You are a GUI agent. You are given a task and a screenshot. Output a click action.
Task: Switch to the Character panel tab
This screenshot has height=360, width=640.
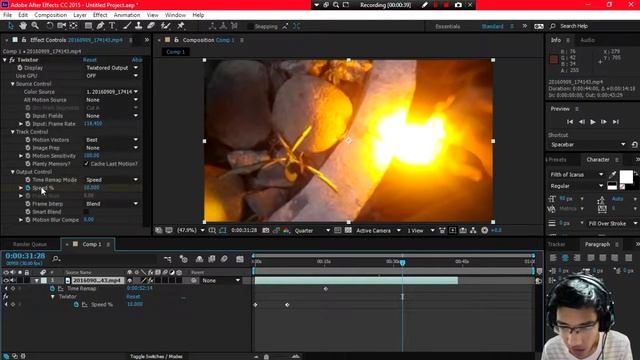pos(598,160)
